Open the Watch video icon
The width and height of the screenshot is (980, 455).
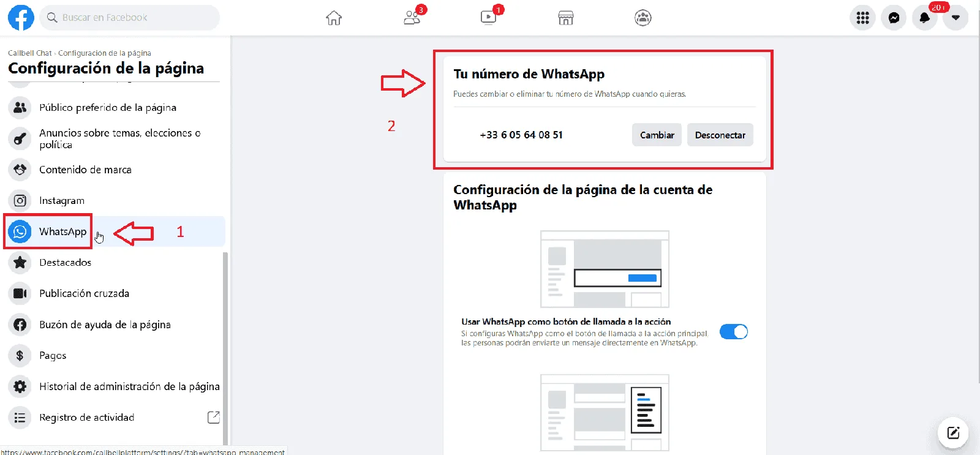click(489, 18)
